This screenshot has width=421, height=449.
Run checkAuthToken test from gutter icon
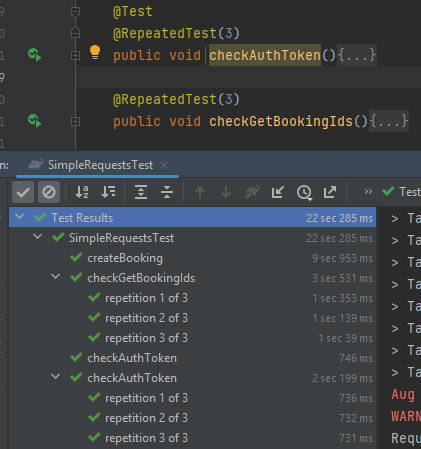point(35,55)
